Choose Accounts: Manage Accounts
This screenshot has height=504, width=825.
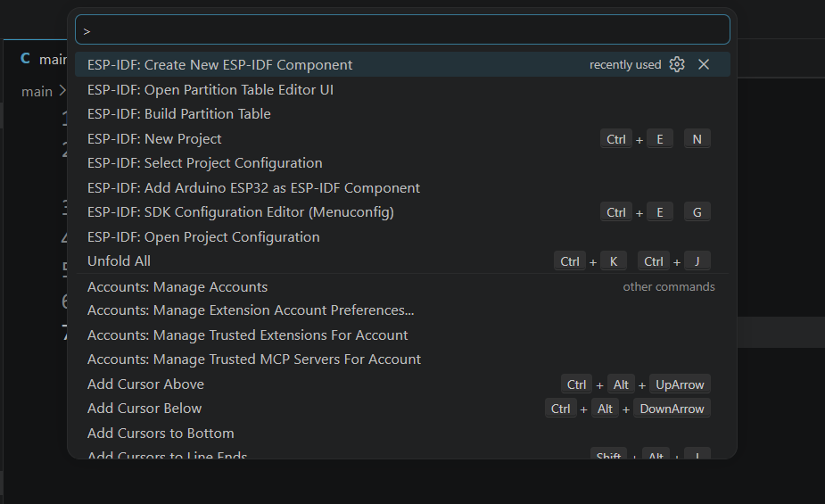pos(177,287)
